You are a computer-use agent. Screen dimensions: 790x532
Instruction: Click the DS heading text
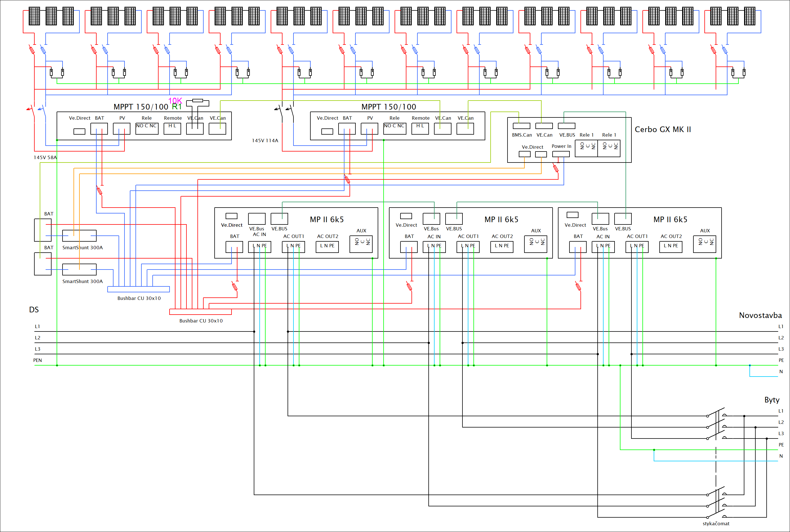point(34,310)
